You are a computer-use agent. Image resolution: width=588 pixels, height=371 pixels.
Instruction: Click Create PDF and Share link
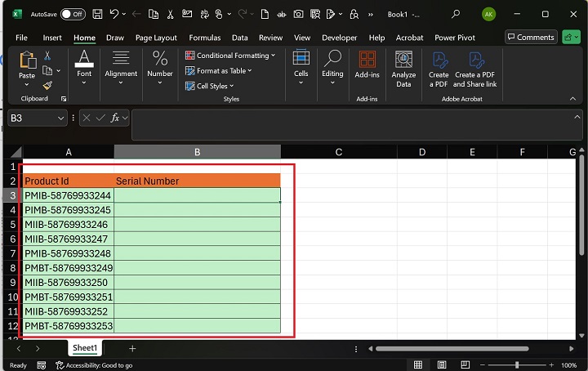pos(475,67)
